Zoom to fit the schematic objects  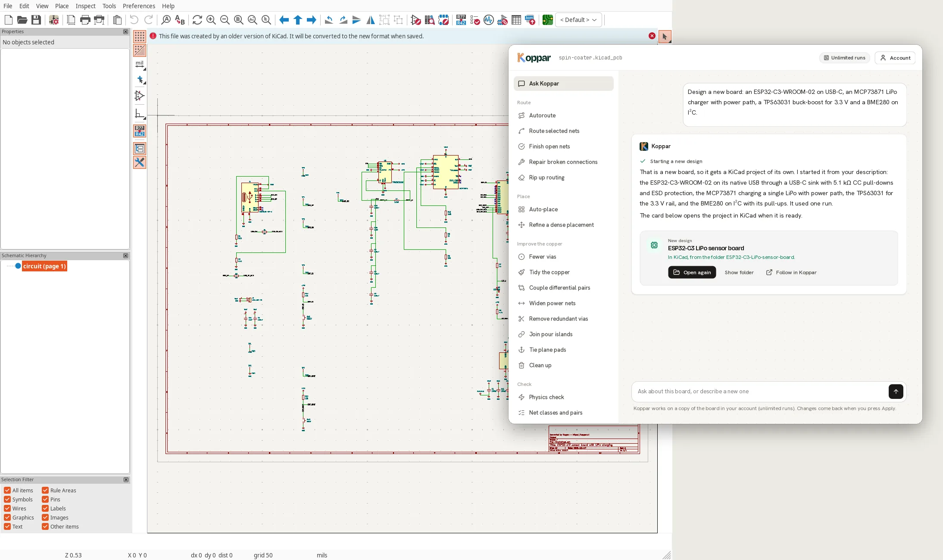[253, 20]
